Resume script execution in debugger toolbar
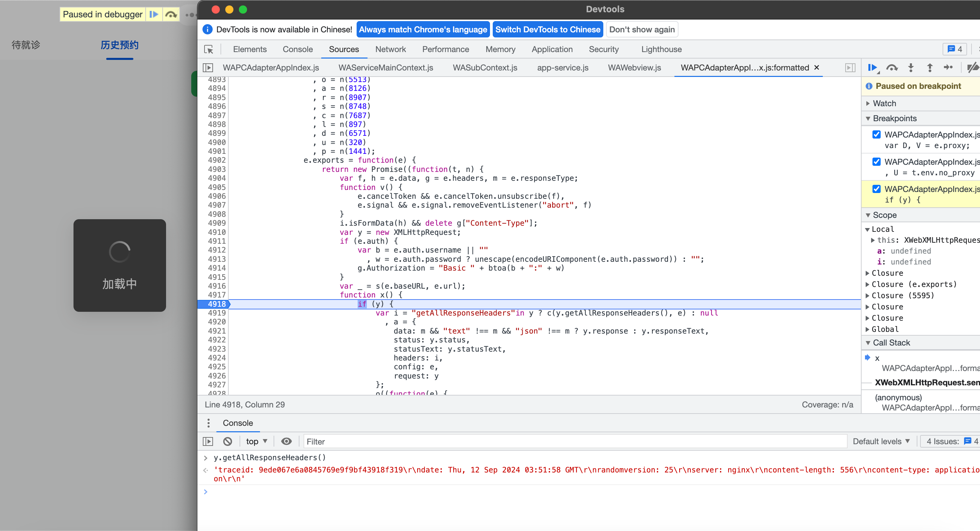980x531 pixels. pos(872,68)
